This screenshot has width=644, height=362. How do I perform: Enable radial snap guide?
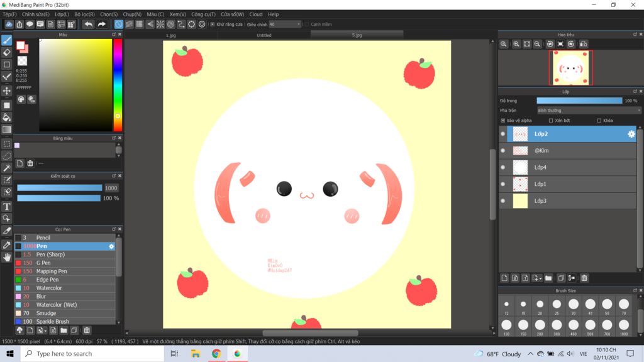click(160, 25)
